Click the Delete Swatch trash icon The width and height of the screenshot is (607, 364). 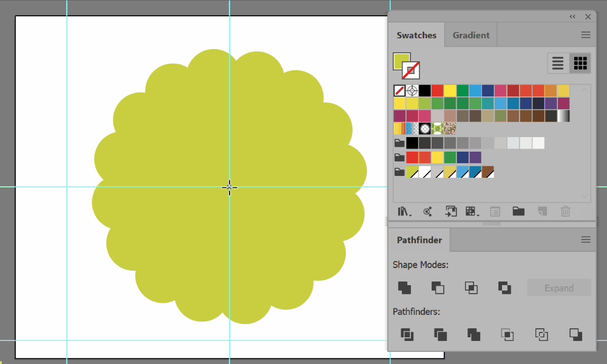pos(565,211)
